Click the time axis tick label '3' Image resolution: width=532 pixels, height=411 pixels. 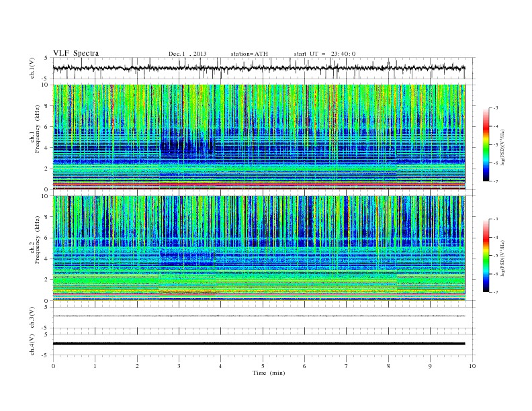(x=179, y=366)
